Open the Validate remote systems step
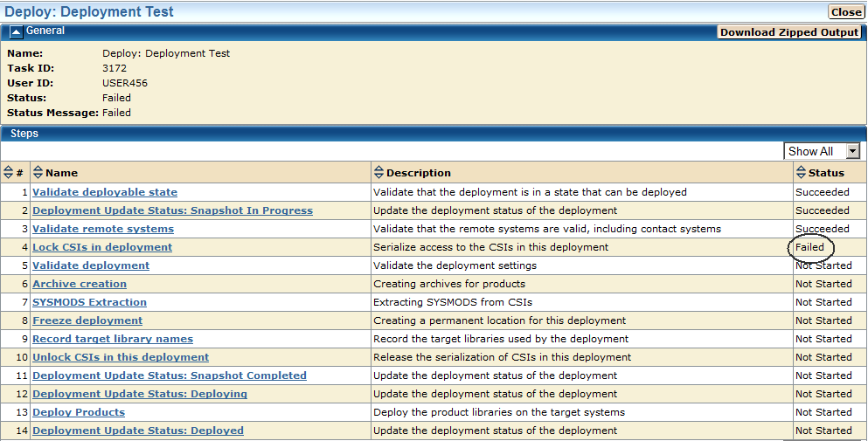The width and height of the screenshot is (868, 441). click(103, 229)
